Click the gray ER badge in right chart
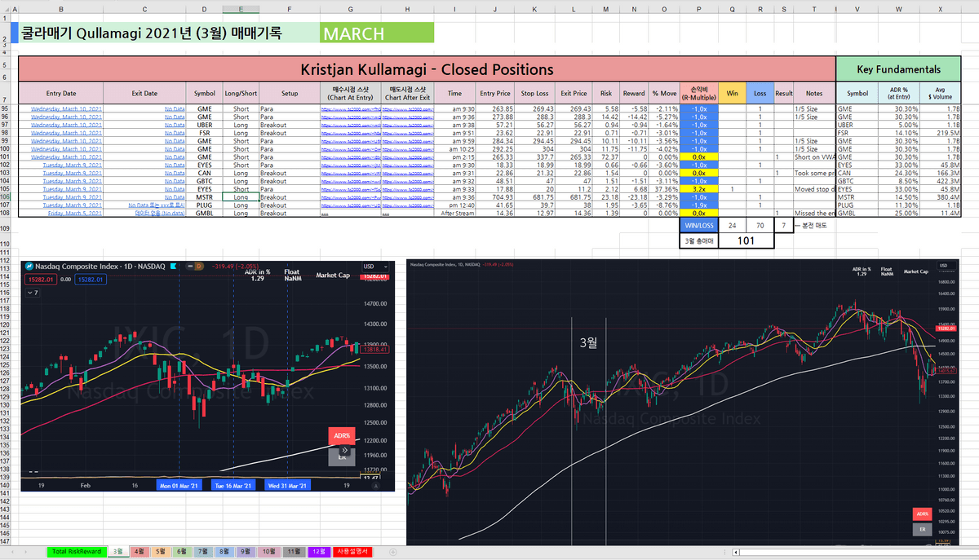The width and height of the screenshot is (979, 560). (922, 530)
